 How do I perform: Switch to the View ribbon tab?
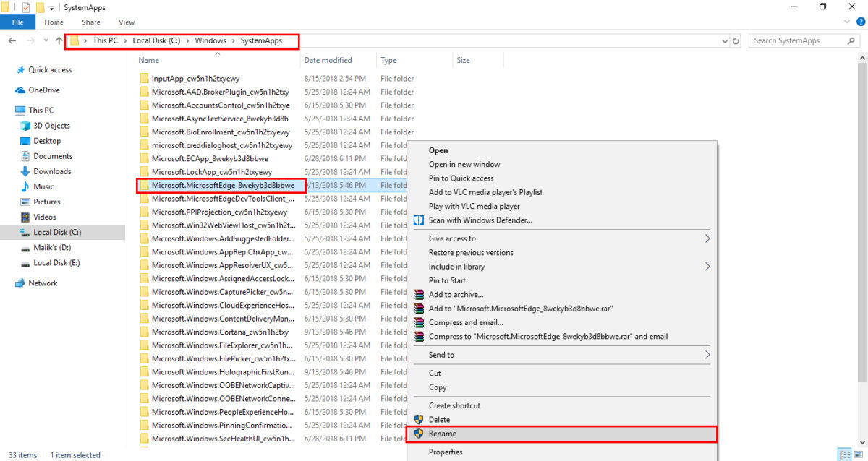(x=127, y=22)
